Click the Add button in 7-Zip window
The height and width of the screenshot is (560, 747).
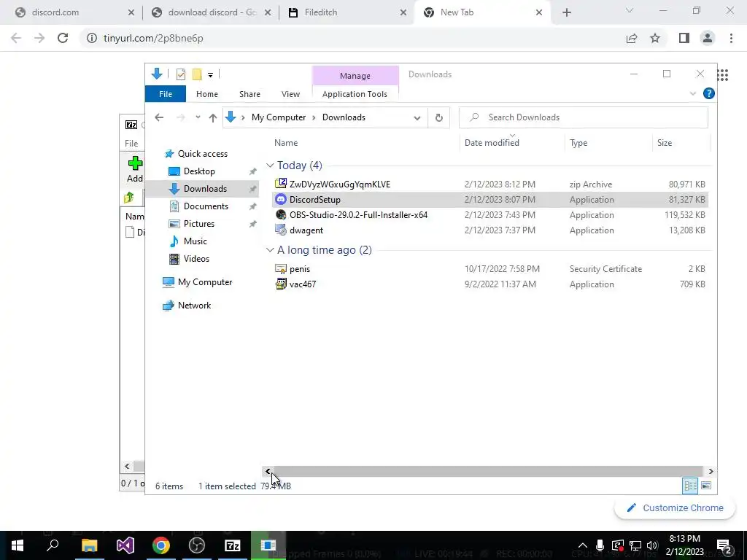coord(135,170)
